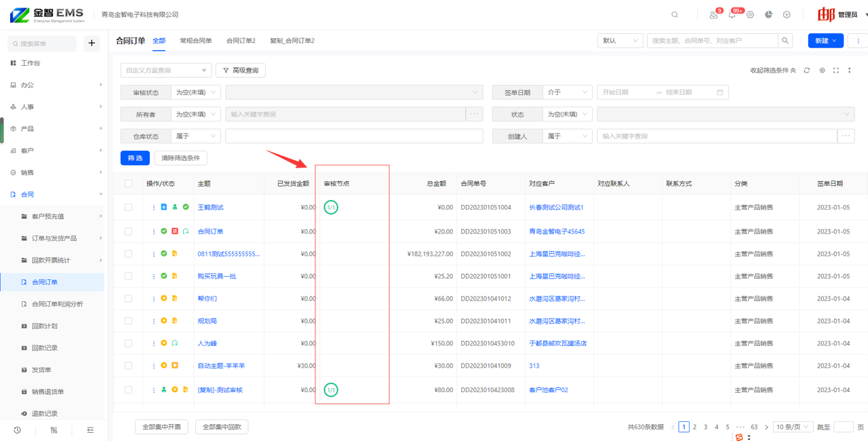Toggle the select-all checkbox in table header
This screenshot has width=868, height=441.
(128, 184)
